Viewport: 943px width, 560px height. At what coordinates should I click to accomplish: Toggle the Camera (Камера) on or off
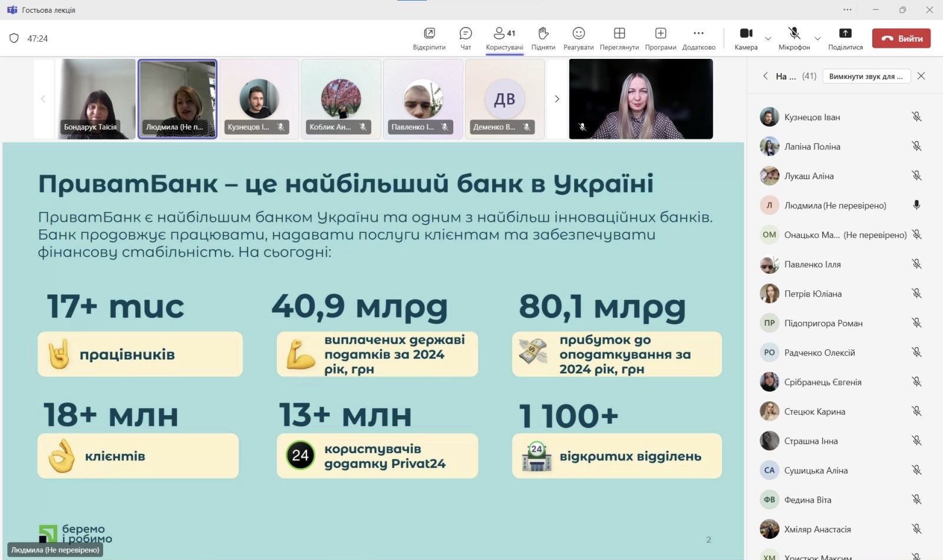tap(746, 38)
